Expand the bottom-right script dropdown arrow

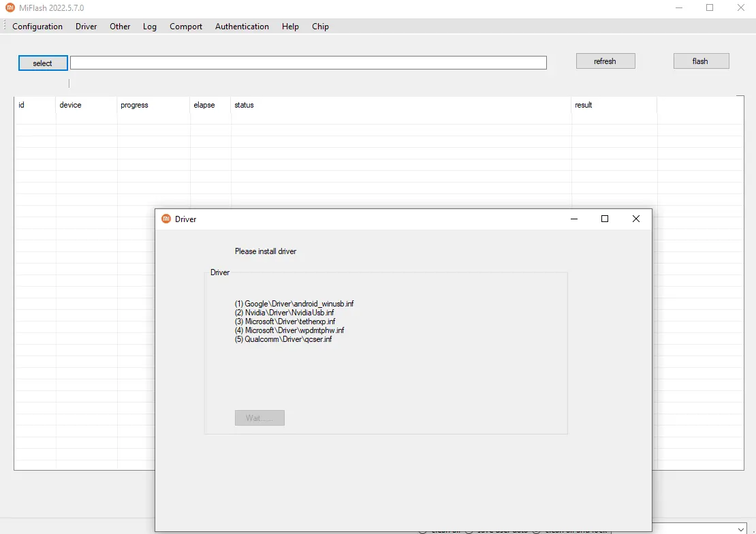click(741, 530)
